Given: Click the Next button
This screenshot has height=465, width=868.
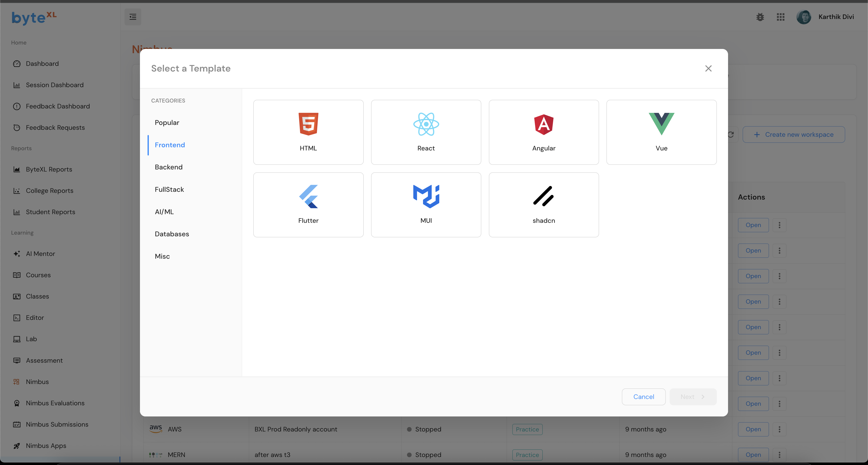Looking at the screenshot, I should click(693, 397).
